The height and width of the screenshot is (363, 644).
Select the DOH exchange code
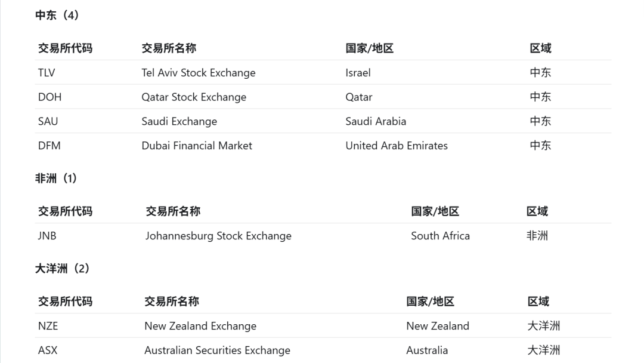click(x=49, y=97)
